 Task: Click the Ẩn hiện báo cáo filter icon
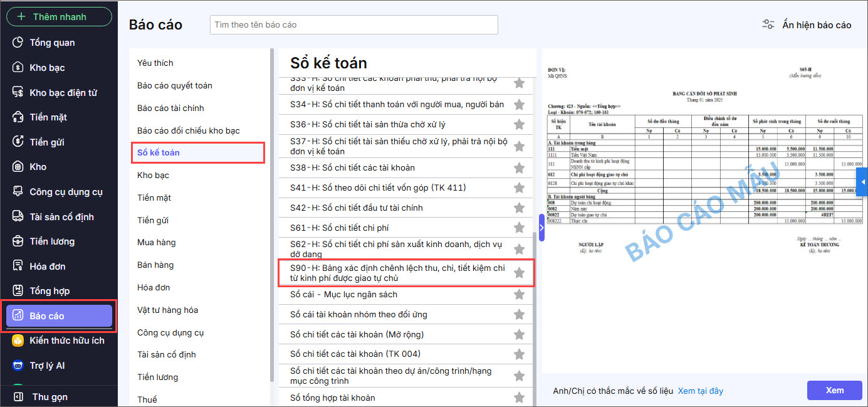[x=768, y=25]
